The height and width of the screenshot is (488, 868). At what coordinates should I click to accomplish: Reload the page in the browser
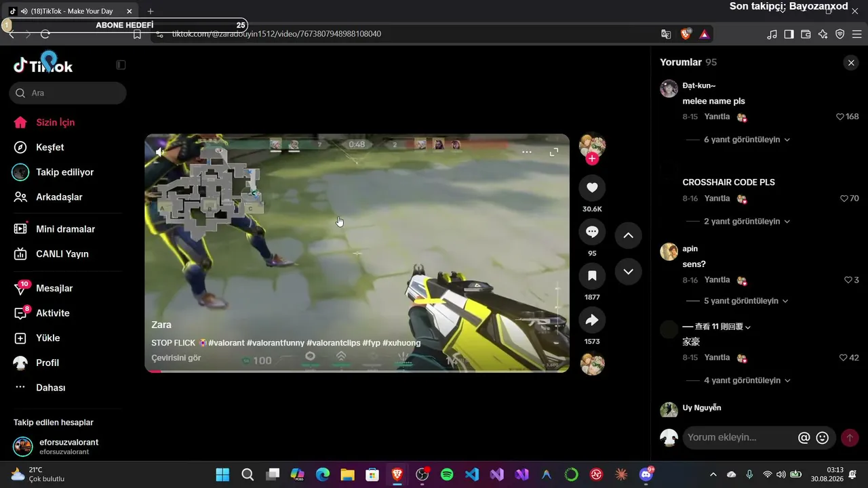point(45,34)
